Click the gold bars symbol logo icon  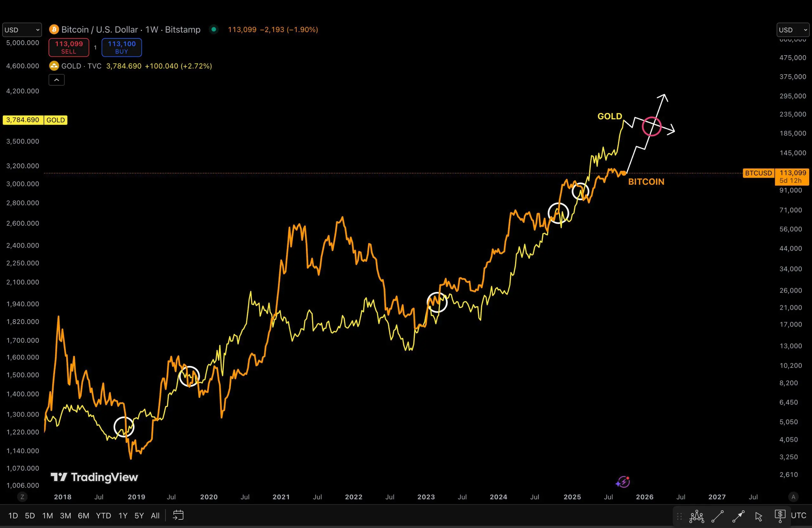tap(54, 66)
